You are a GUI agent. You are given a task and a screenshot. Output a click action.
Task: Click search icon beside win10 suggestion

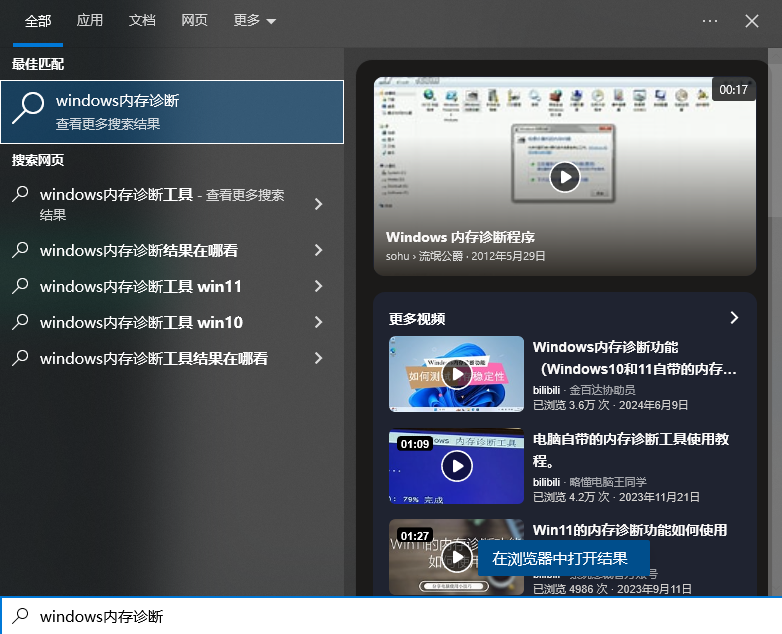click(20, 322)
